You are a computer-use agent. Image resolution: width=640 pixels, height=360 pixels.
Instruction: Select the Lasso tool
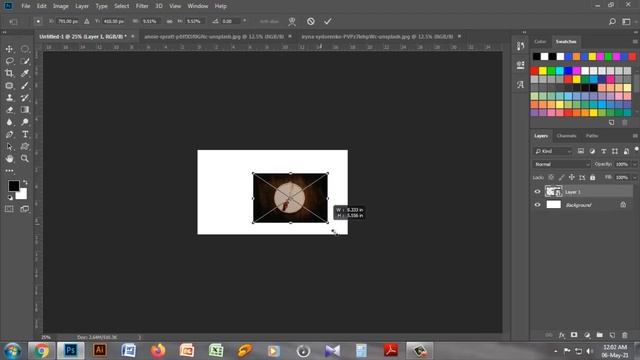(9, 61)
